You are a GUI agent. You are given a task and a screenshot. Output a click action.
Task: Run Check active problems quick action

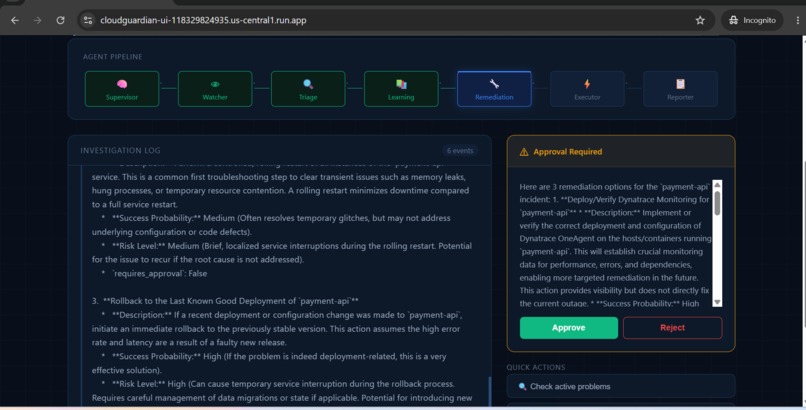(x=620, y=386)
